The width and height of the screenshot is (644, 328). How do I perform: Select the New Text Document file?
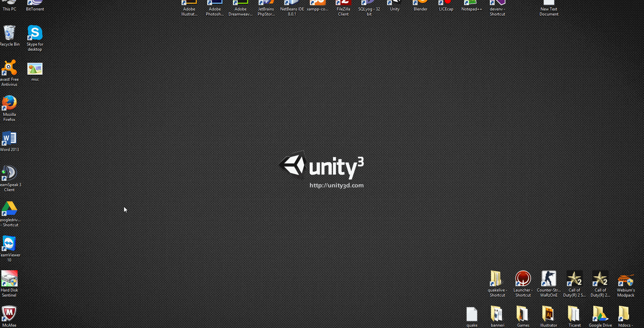[x=549, y=8]
